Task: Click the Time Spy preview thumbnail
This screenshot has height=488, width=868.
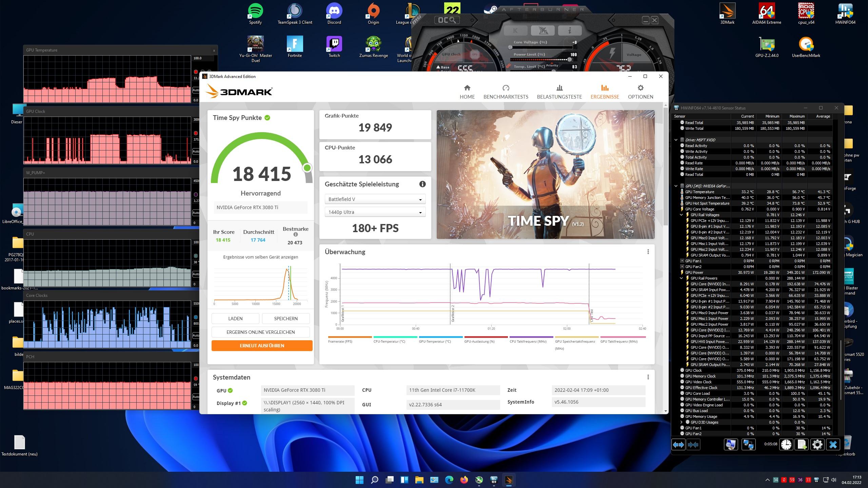Action: coord(546,175)
